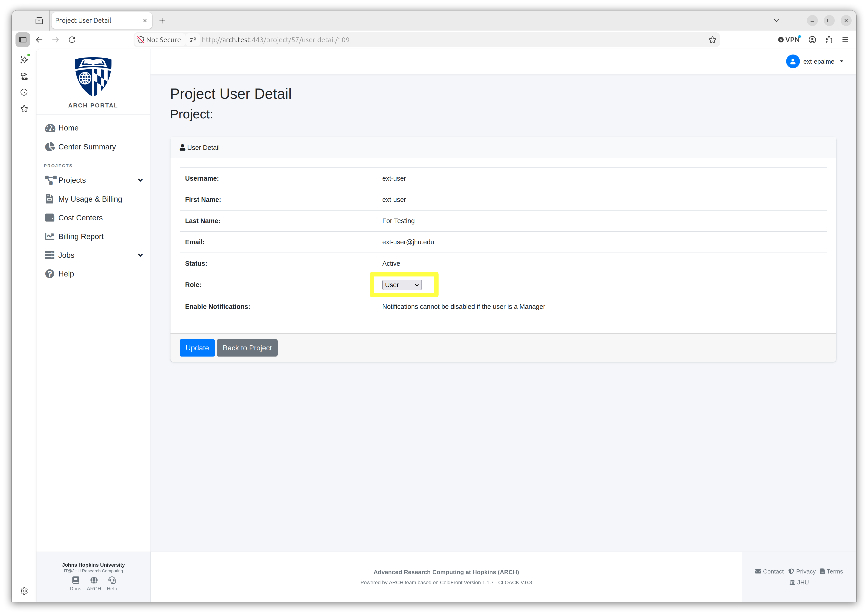The width and height of the screenshot is (868, 615).
Task: Bookmark this page with star icon
Action: click(x=712, y=40)
